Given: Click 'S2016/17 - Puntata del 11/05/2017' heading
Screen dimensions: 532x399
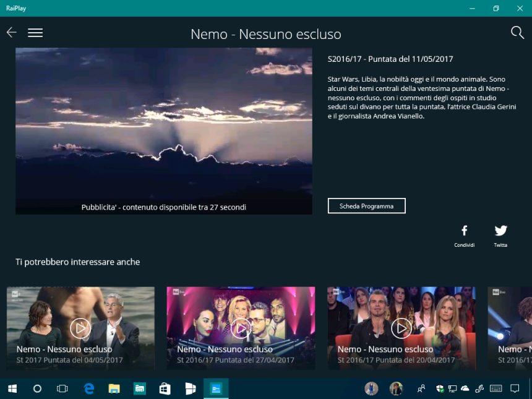Looking at the screenshot, I should click(x=390, y=59).
